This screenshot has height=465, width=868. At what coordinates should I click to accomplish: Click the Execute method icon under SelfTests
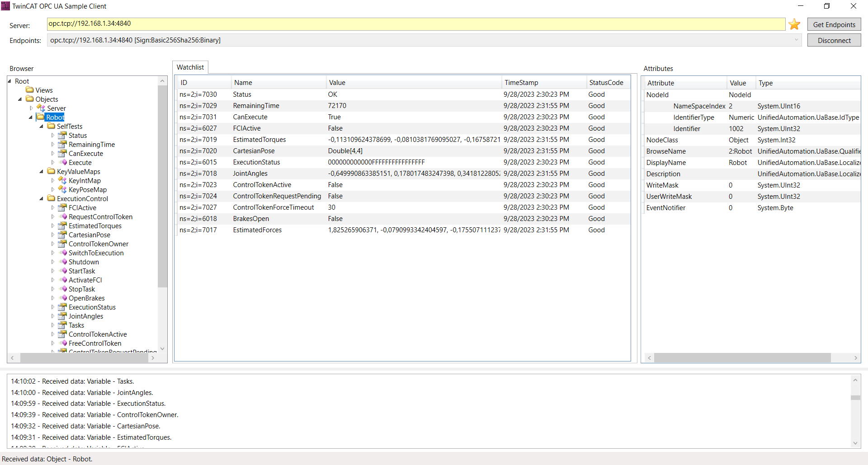[x=63, y=163]
